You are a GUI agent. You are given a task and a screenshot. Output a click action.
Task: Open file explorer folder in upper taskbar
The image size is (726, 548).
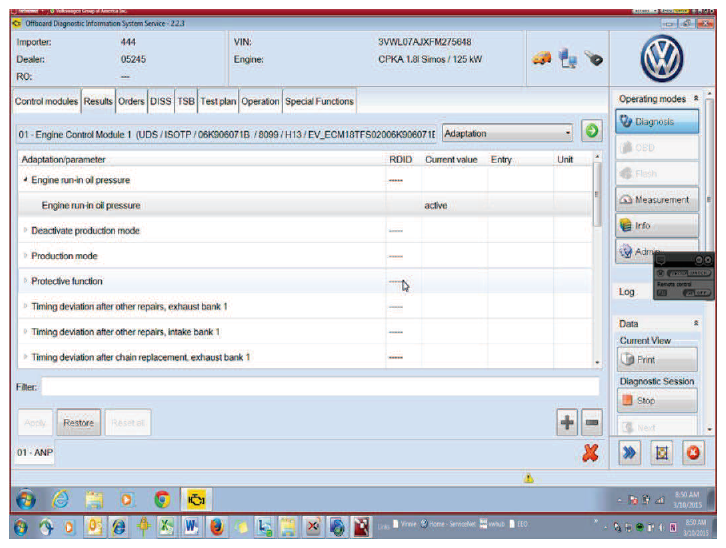[x=94, y=500]
